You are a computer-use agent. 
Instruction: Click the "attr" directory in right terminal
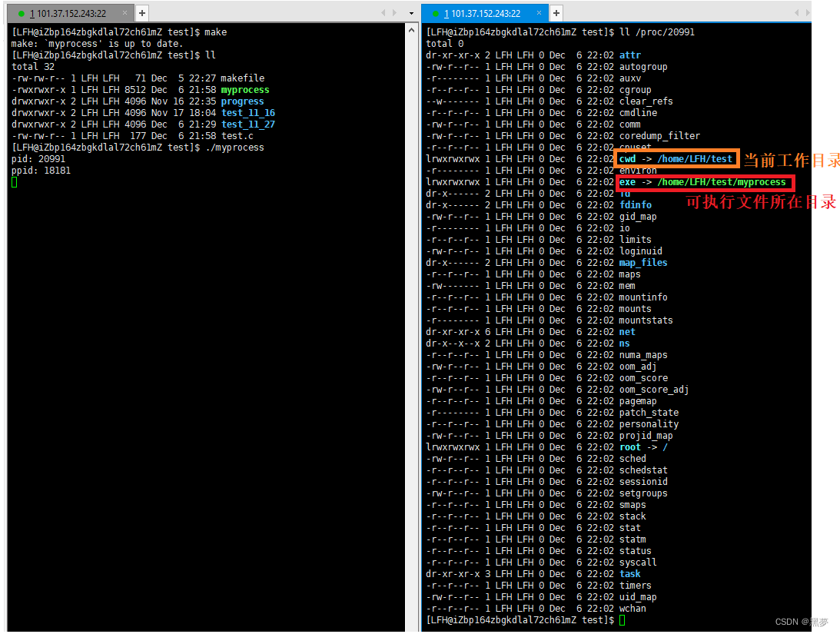point(630,55)
